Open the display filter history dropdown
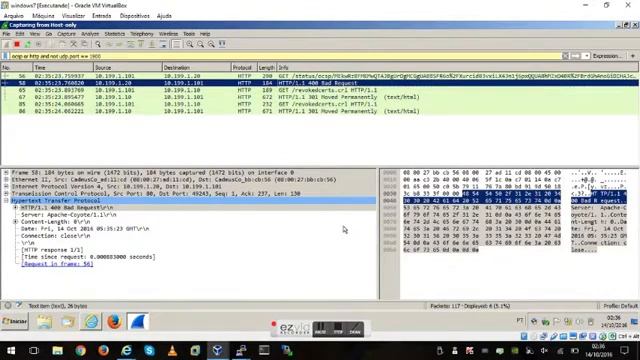 click(x=586, y=56)
